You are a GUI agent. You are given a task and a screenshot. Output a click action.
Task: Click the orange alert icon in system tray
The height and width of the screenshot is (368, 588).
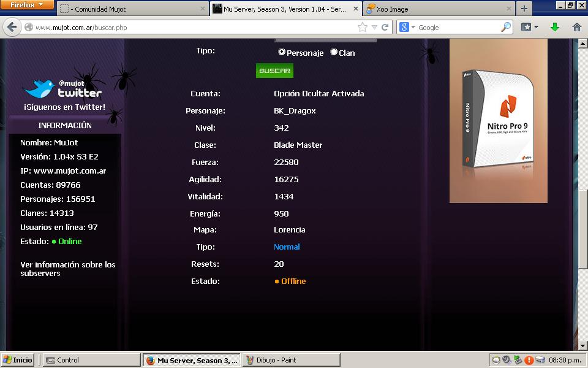click(x=529, y=360)
